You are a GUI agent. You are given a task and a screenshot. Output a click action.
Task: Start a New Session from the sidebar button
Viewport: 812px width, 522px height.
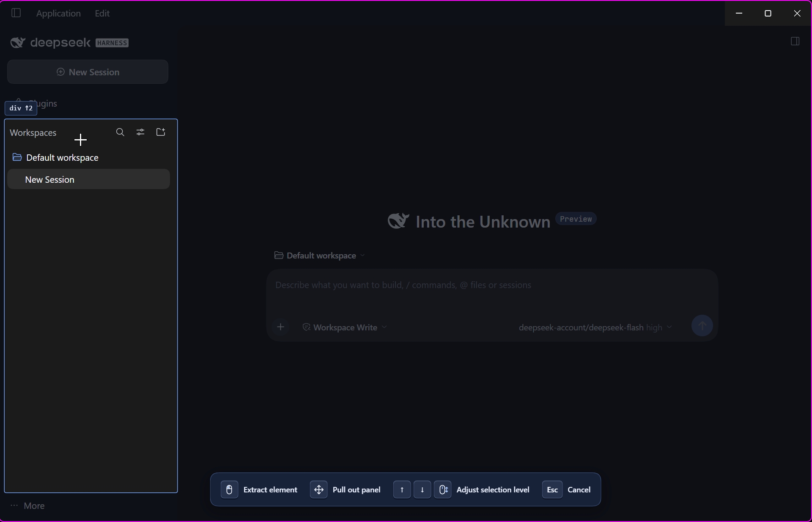(88, 72)
